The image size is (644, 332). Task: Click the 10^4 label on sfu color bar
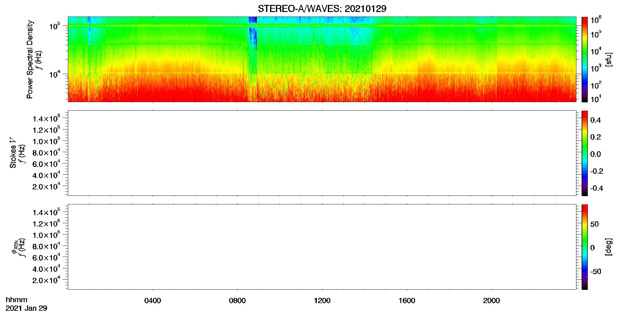point(596,51)
